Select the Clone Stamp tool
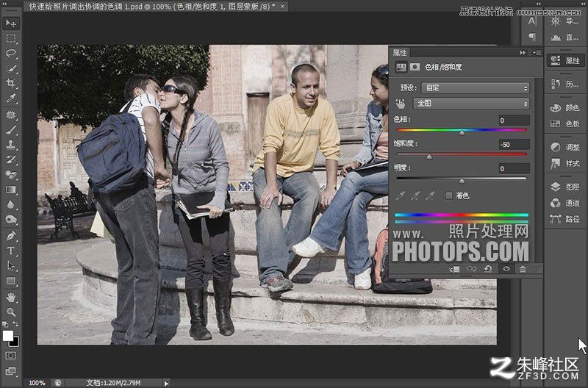Image resolution: width=588 pixels, height=388 pixels. click(x=11, y=144)
